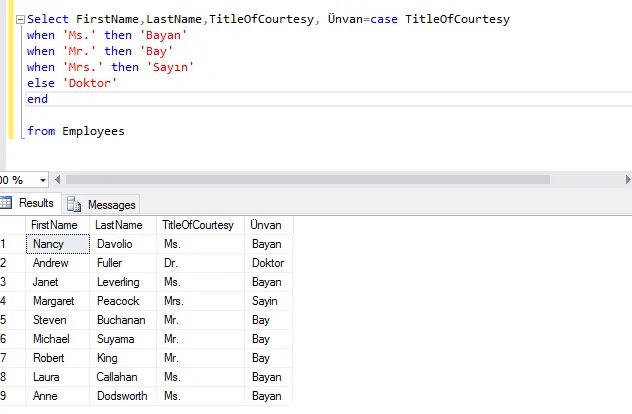Viewport: 632px width, 414px height.
Task: Select the Anne cell
Action: tap(58, 396)
